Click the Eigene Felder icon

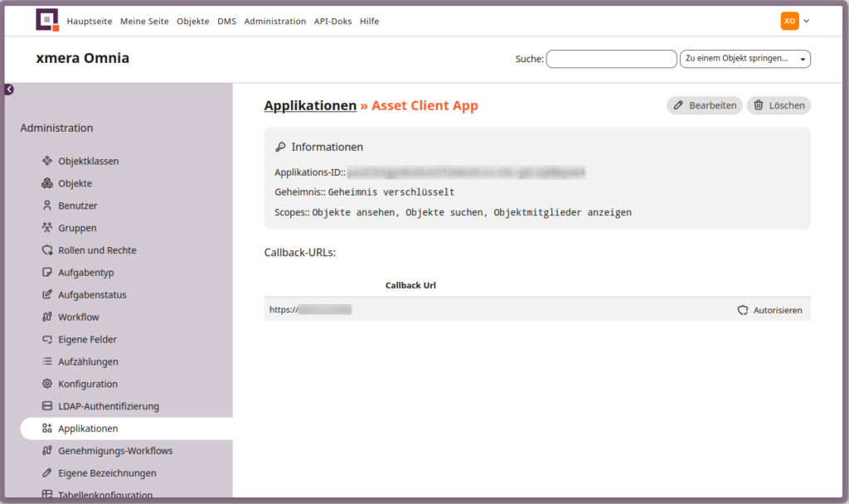click(47, 339)
